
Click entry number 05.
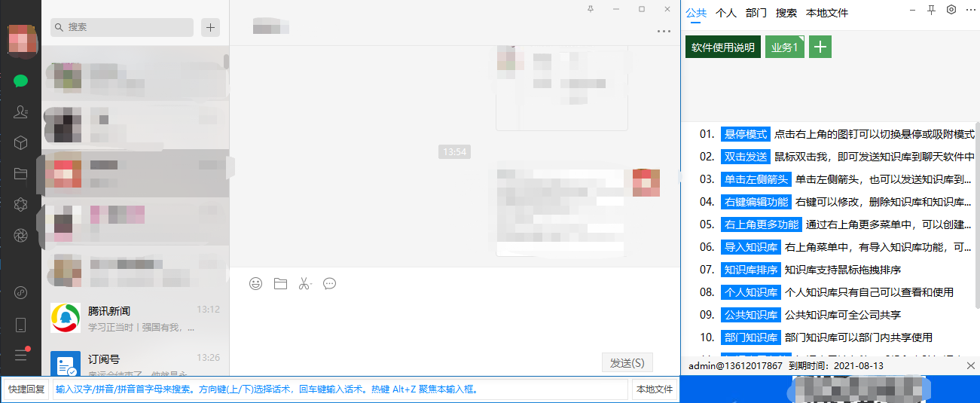click(707, 224)
